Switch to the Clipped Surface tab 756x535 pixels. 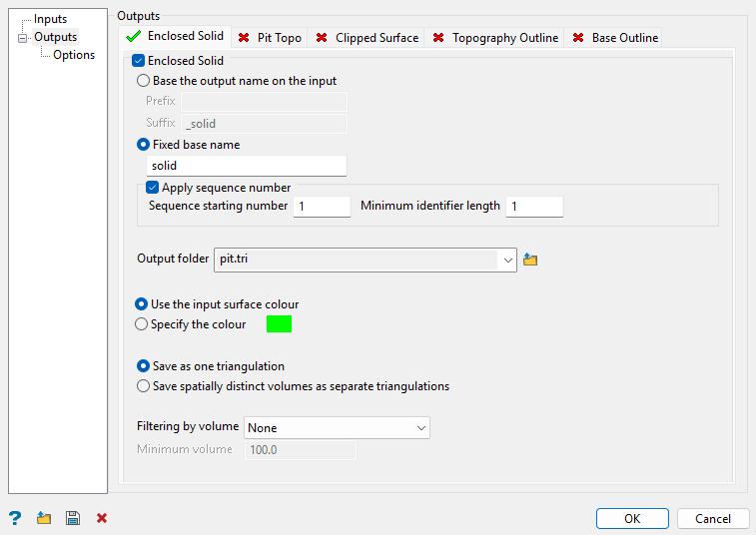coord(377,38)
